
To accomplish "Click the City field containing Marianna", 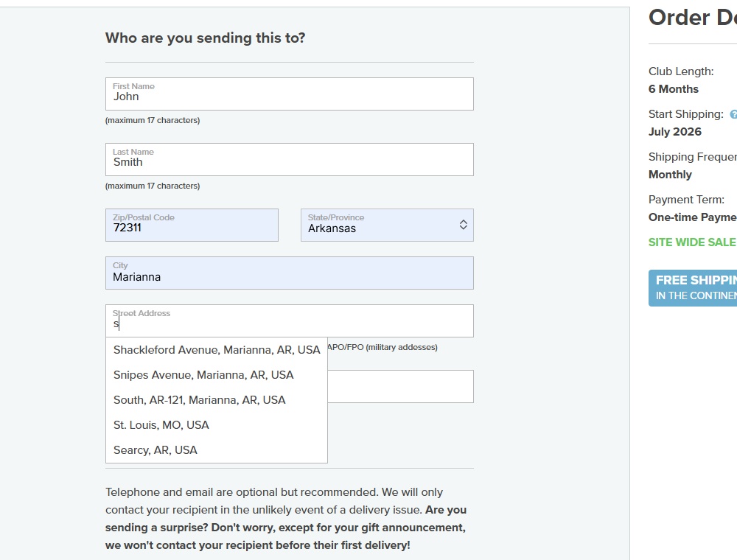I will (x=290, y=273).
